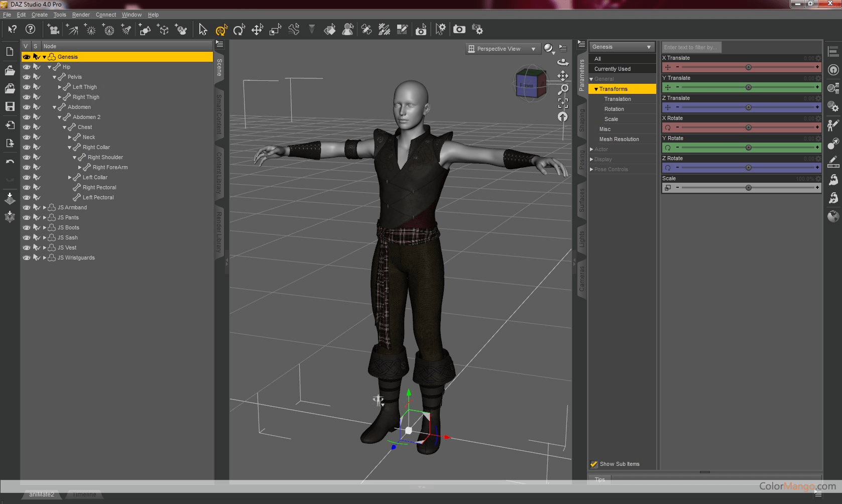Open the Render menu
Screen dimensions: 842x504
coord(81,15)
